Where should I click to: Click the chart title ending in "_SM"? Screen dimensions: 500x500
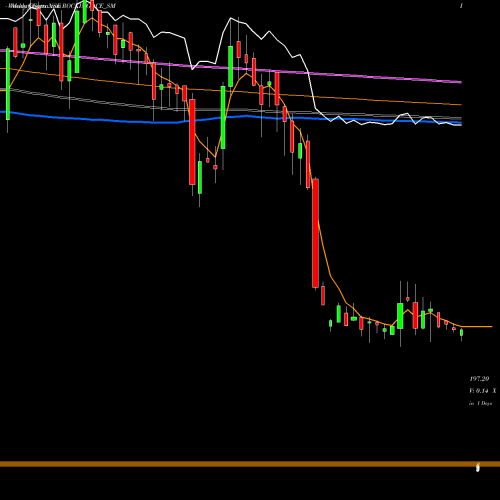(x=62, y=6)
